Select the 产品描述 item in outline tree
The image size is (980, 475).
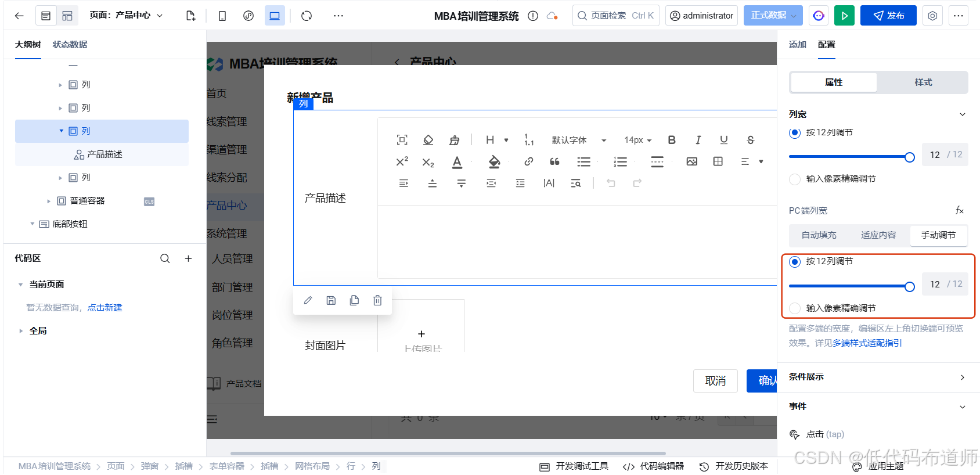(x=102, y=154)
